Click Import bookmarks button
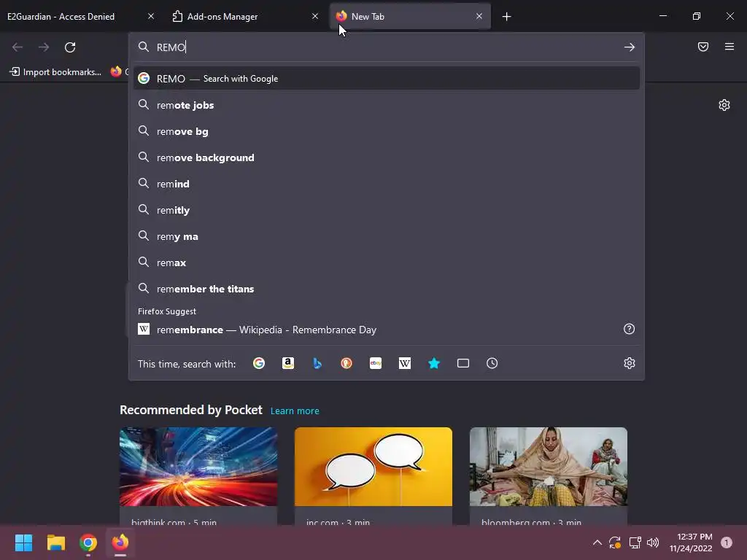This screenshot has width=747, height=560. tap(55, 72)
